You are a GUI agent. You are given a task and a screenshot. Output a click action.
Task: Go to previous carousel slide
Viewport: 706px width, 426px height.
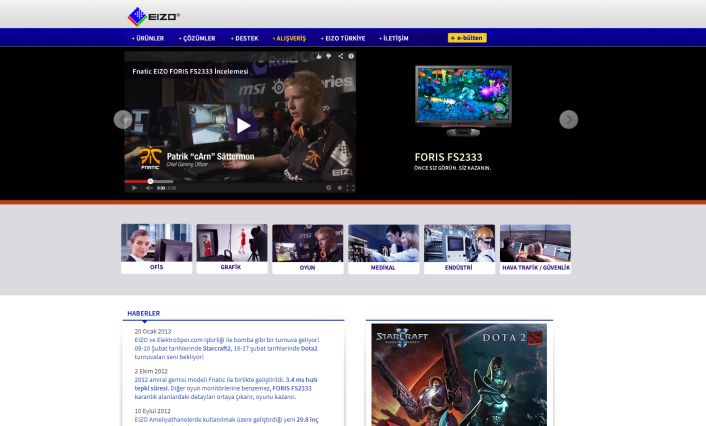tap(123, 120)
